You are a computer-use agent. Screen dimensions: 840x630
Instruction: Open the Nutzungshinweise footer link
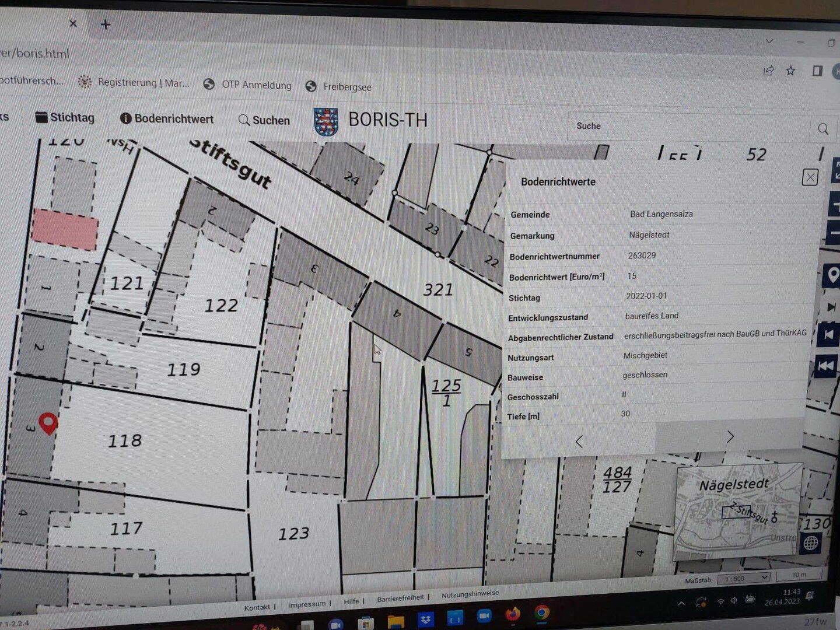point(470,594)
